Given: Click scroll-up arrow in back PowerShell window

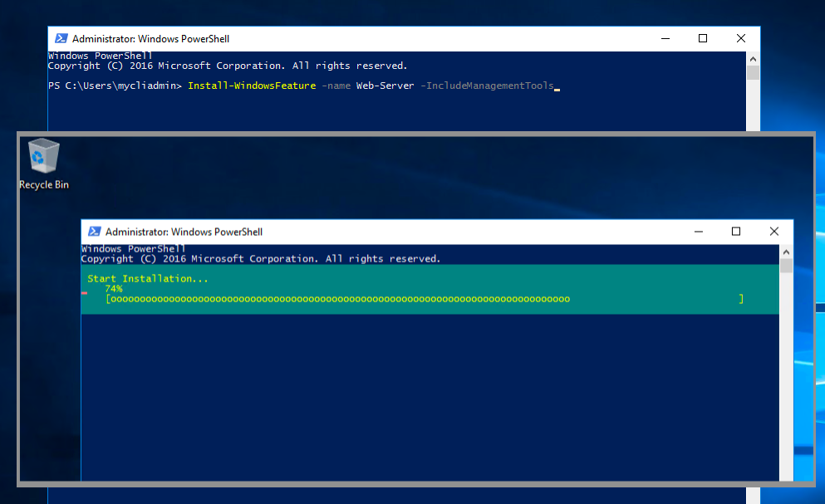Looking at the screenshot, I should pyautogui.click(x=753, y=59).
